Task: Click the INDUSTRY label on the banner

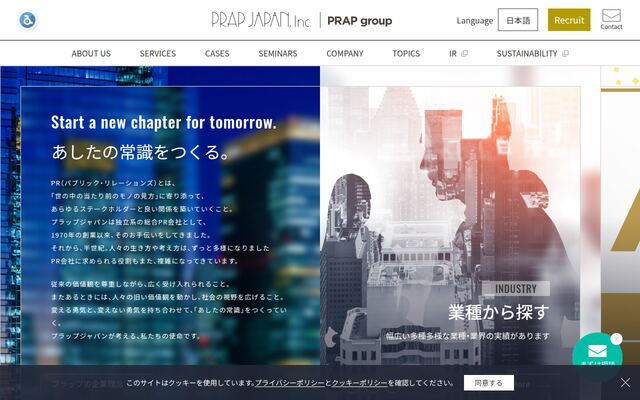Action: (516, 289)
